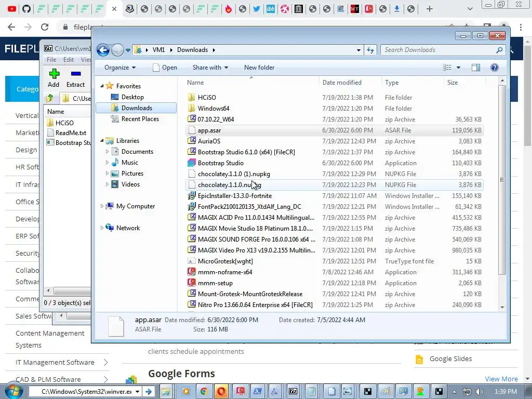Click the PowerShell icon in the taskbar
Viewport: 532px width, 399px height.
coord(257,392)
